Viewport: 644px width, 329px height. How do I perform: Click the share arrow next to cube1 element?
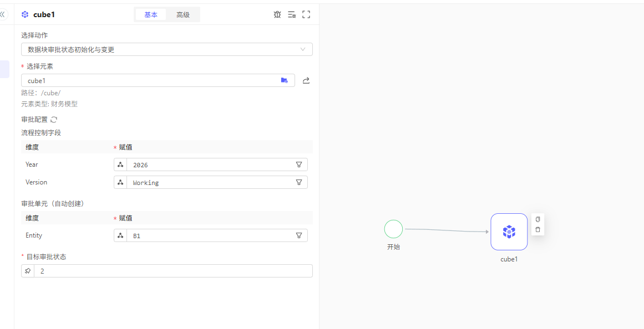coord(306,80)
